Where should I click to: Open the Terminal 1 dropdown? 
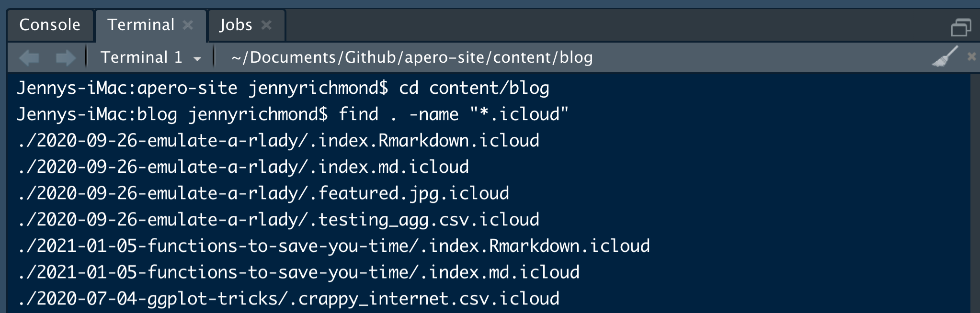coord(151,57)
